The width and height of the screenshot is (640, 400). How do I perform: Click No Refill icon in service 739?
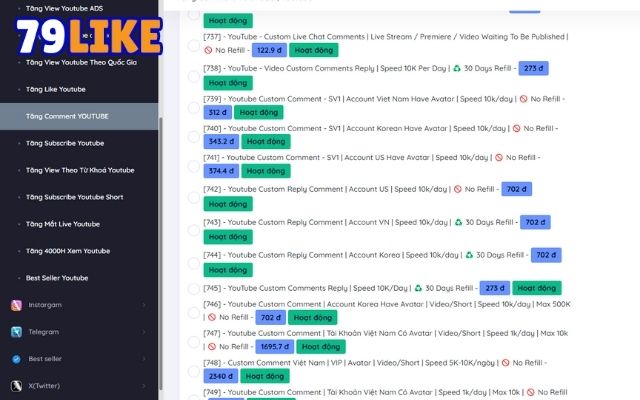pyautogui.click(x=524, y=99)
